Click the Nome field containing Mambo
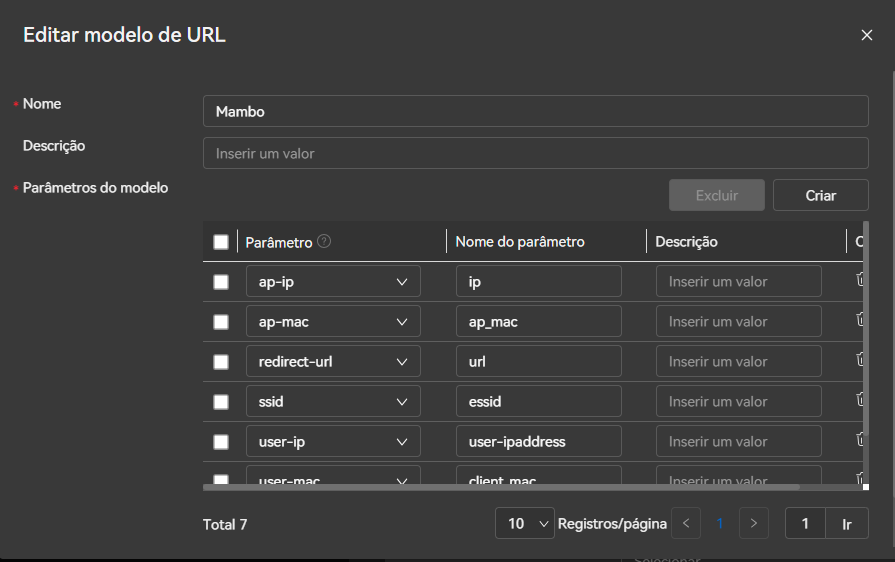895x562 pixels. 535,111
